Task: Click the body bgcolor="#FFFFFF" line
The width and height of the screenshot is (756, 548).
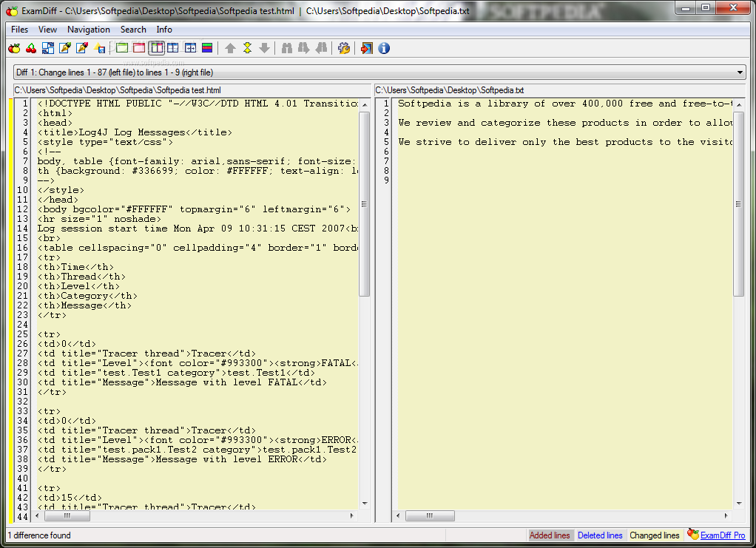Action: (194, 209)
